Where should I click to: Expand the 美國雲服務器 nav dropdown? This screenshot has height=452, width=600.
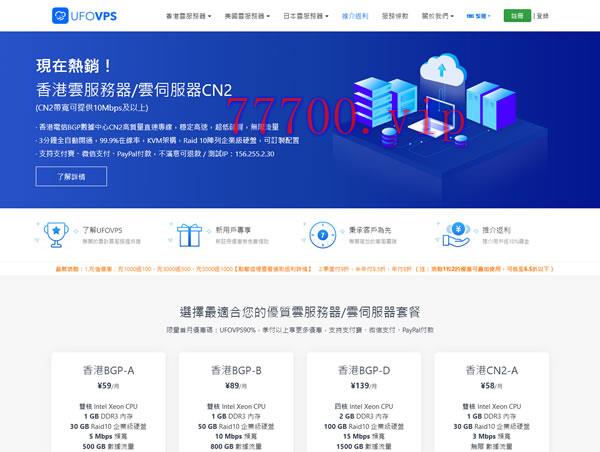pyautogui.click(x=247, y=16)
